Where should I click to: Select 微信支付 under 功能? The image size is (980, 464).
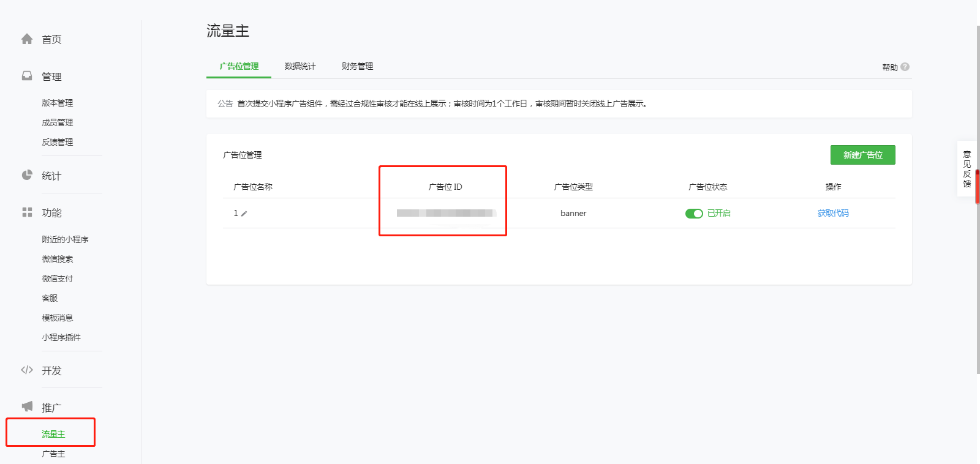coord(57,279)
